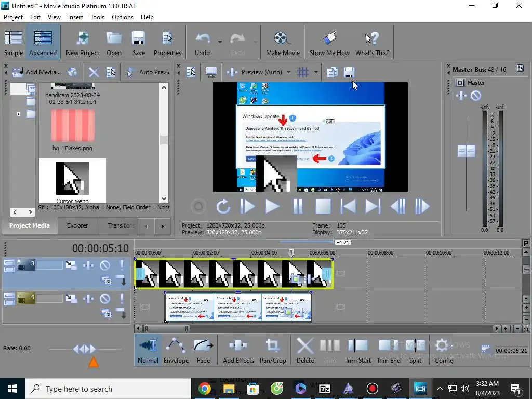
Task: Click the timeline horizontal scrollbar
Action: [167, 328]
